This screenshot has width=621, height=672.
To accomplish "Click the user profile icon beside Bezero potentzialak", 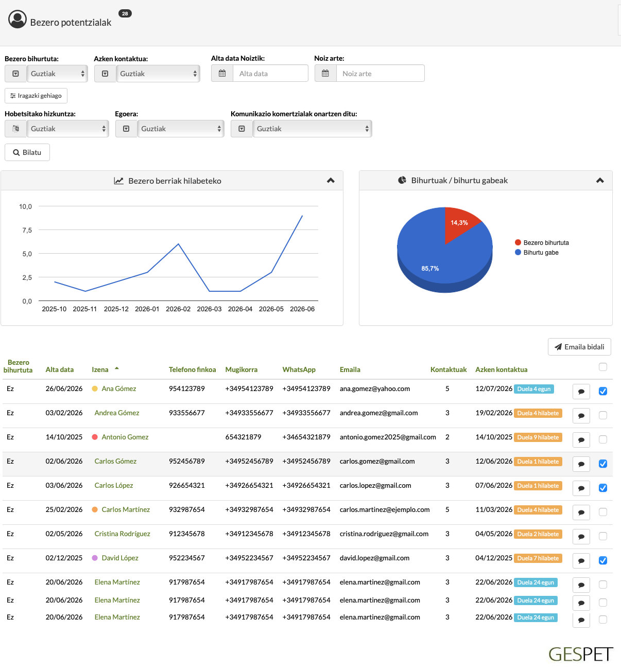I will click(18, 20).
